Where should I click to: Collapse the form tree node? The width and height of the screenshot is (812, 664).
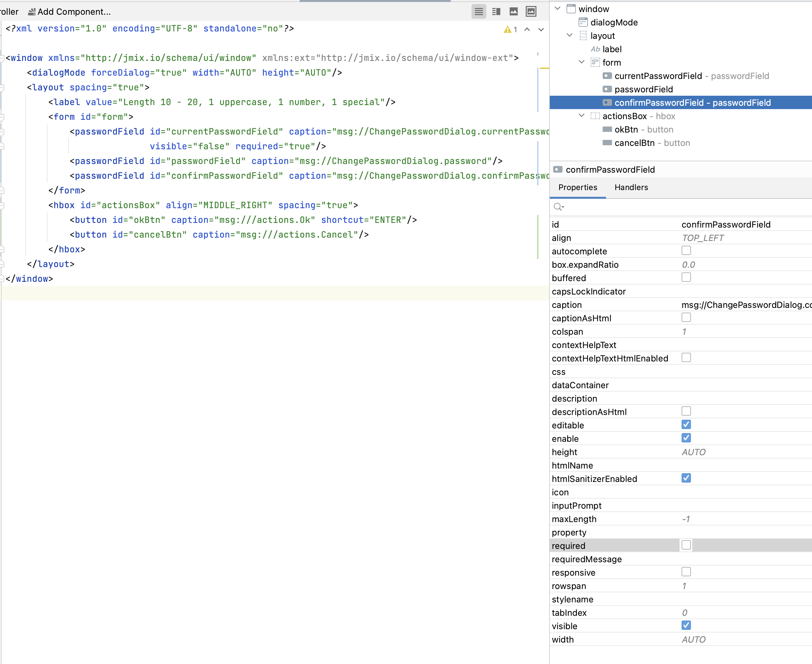click(582, 62)
